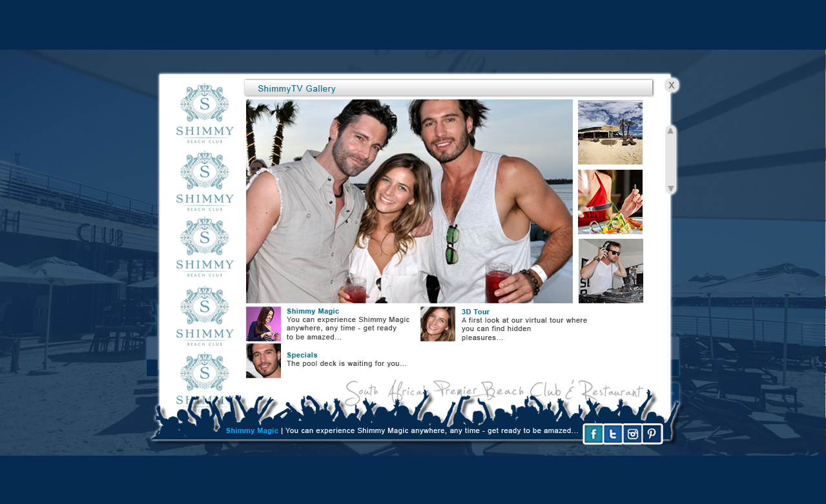
Task: Click the scrollbar up arrow
Action: (670, 131)
